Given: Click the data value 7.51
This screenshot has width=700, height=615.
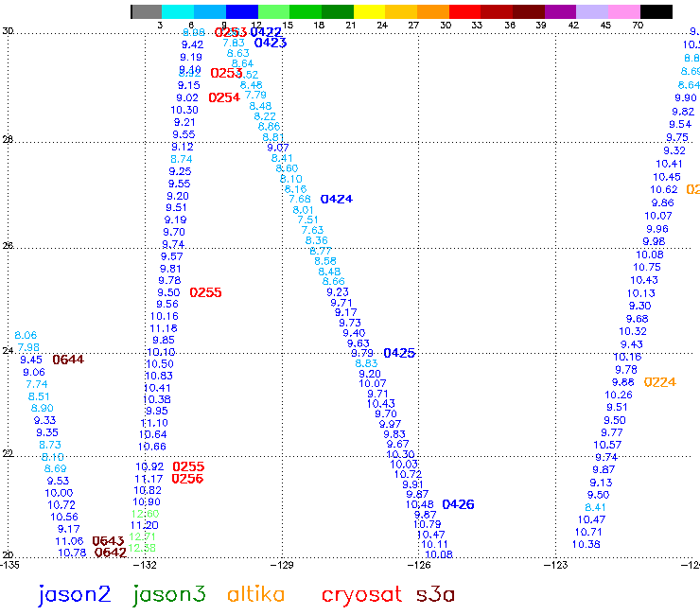Looking at the screenshot, I should click(x=307, y=220).
